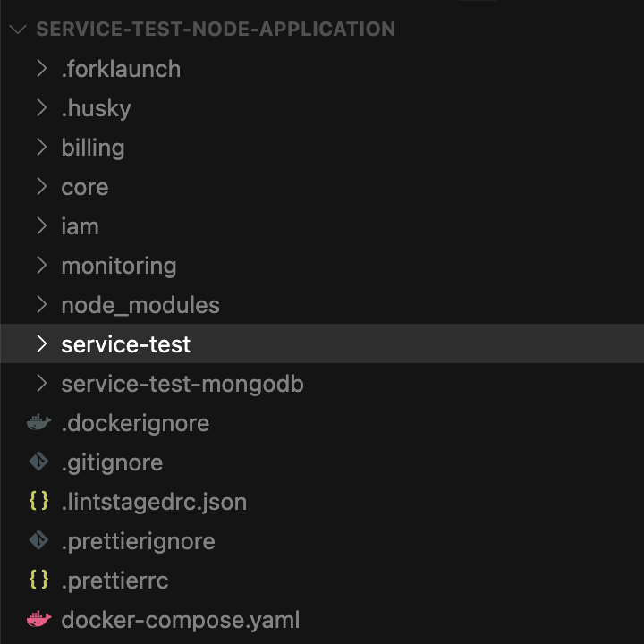Open the iam folder
Screen dimensions: 644x644
[80, 226]
